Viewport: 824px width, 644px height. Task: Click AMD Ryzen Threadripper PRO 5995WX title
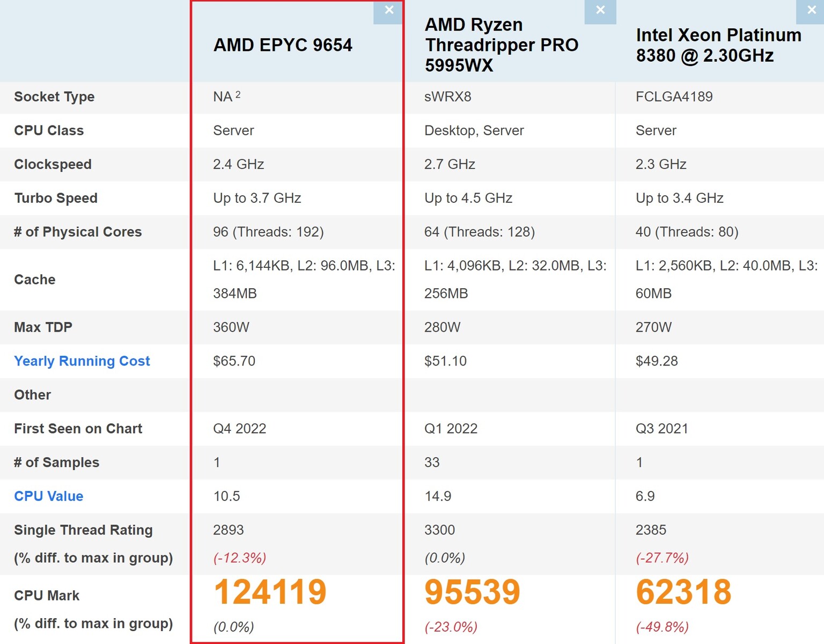point(502,45)
